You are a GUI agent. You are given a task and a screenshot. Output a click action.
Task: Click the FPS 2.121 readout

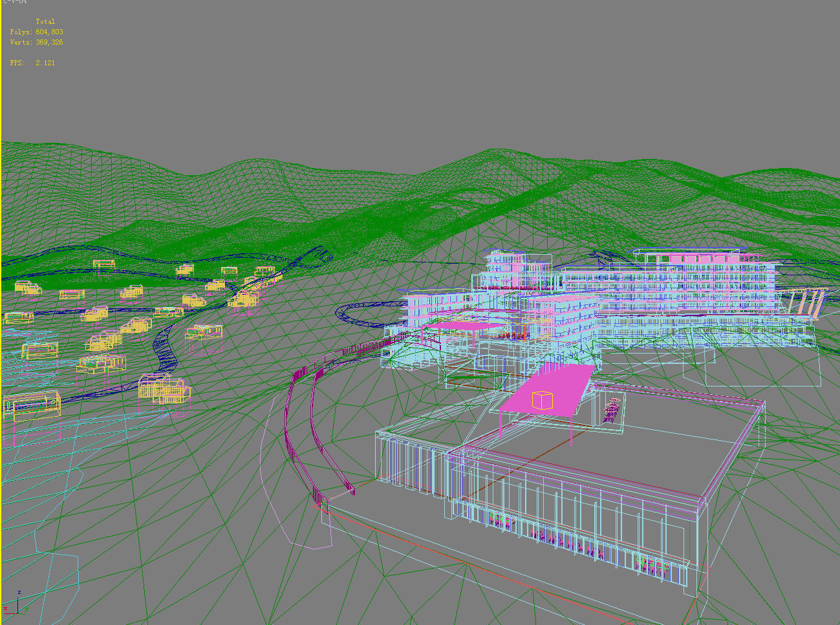point(32,63)
